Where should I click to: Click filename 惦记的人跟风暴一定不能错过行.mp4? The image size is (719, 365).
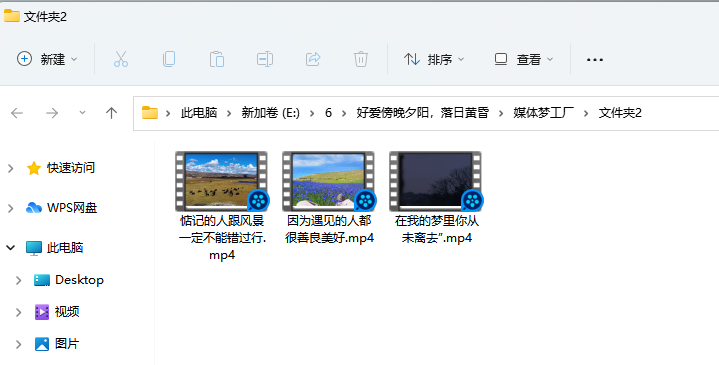point(222,238)
